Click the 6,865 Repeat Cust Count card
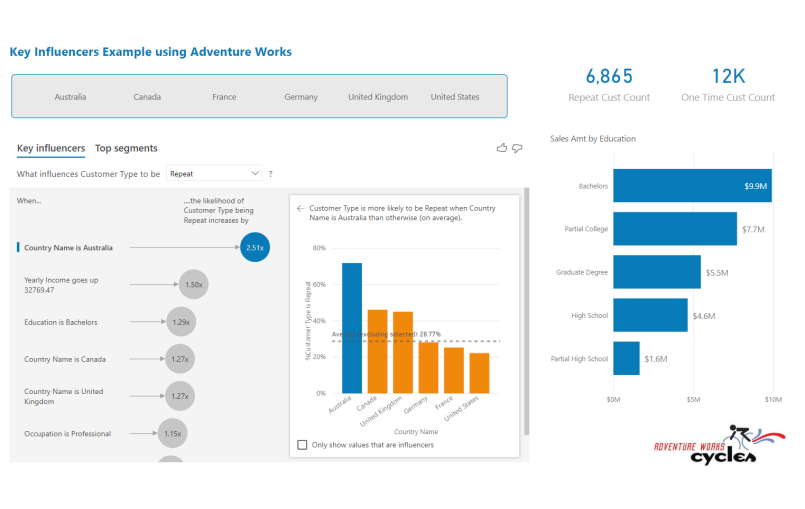The height and width of the screenshot is (509, 805). click(x=609, y=85)
